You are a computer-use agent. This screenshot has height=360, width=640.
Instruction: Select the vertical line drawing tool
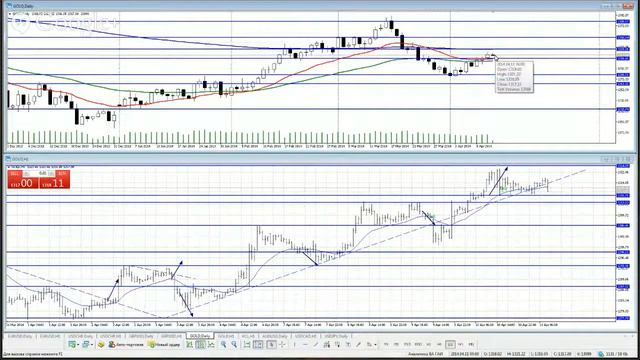click(294, 344)
